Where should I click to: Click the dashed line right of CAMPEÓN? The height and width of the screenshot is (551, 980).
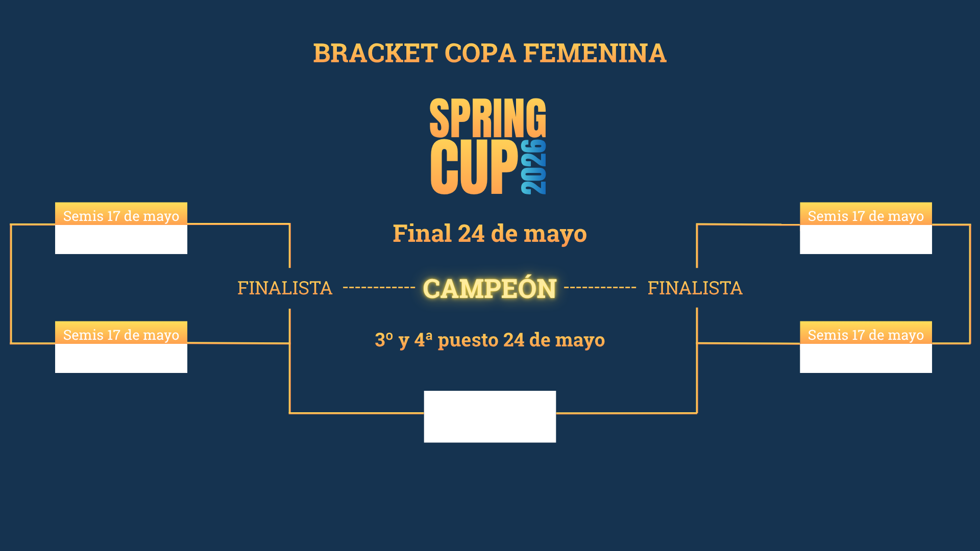pyautogui.click(x=600, y=288)
